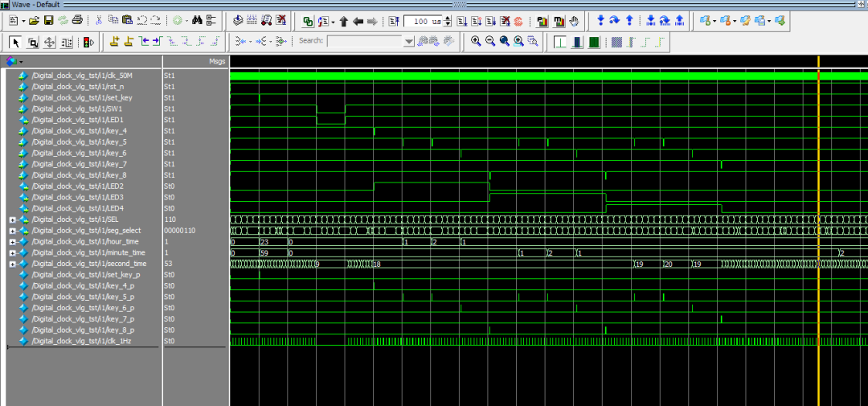Open the Search field dropdown arrow
This screenshot has width=868, height=406.
(409, 42)
